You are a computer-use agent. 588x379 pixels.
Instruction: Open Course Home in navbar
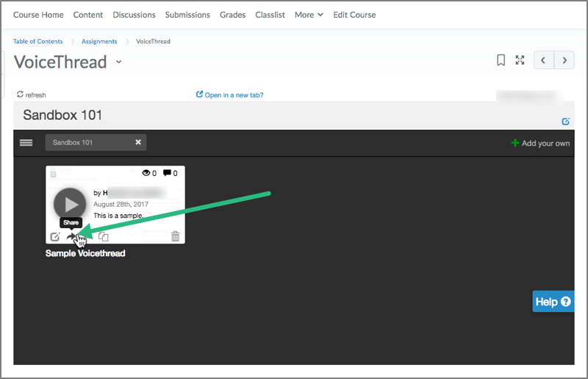38,15
